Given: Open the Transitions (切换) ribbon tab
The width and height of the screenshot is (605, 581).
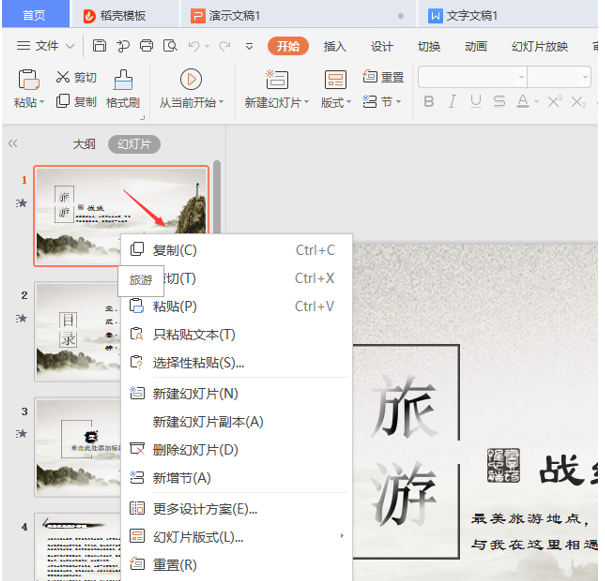Looking at the screenshot, I should coord(429,47).
